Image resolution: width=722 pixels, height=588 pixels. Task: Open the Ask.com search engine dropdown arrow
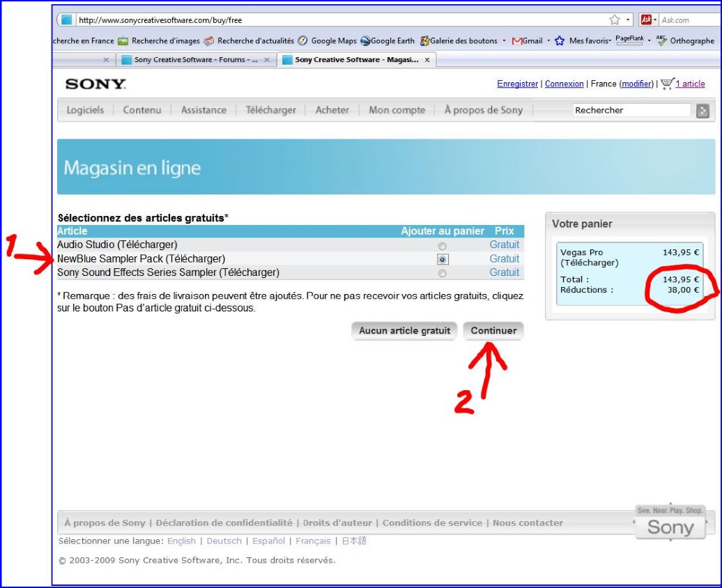tap(655, 20)
